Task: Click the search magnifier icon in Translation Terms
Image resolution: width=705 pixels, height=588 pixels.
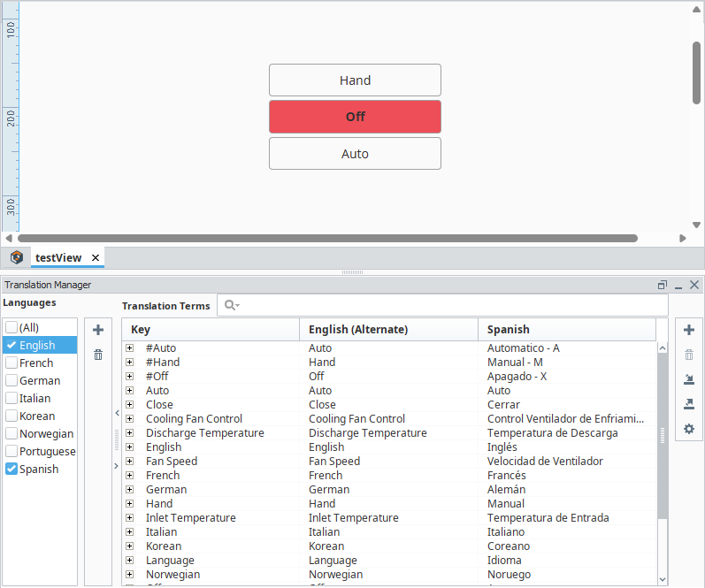Action: point(230,305)
